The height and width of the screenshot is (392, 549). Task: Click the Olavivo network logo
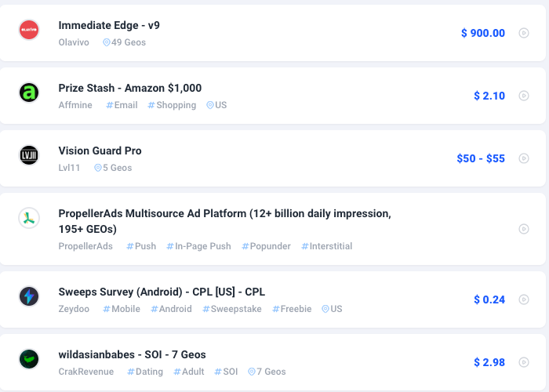pos(29,31)
